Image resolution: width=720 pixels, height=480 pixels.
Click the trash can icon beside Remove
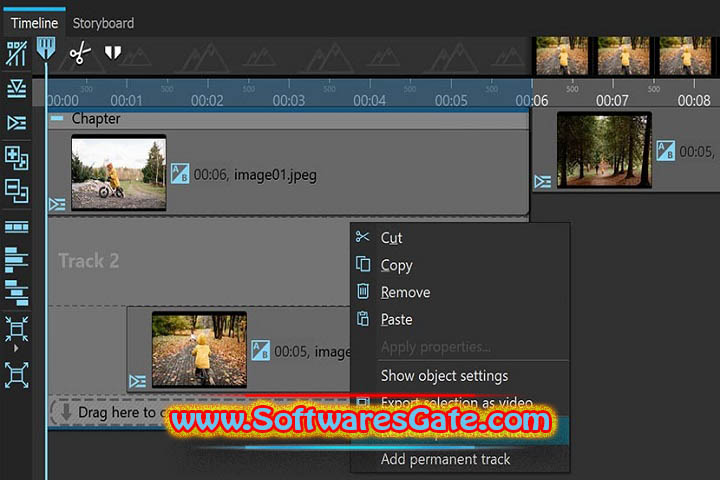pyautogui.click(x=363, y=291)
